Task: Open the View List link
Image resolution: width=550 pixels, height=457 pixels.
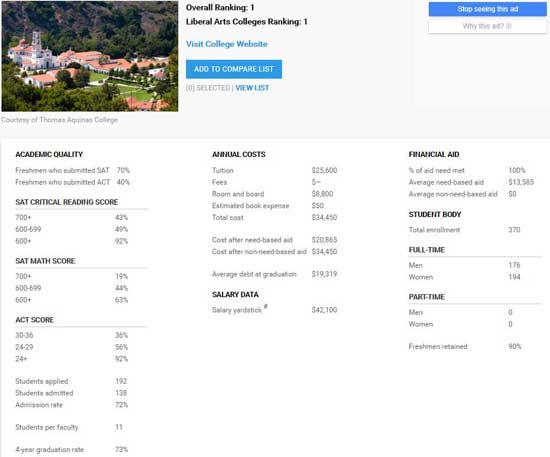Action: click(252, 88)
